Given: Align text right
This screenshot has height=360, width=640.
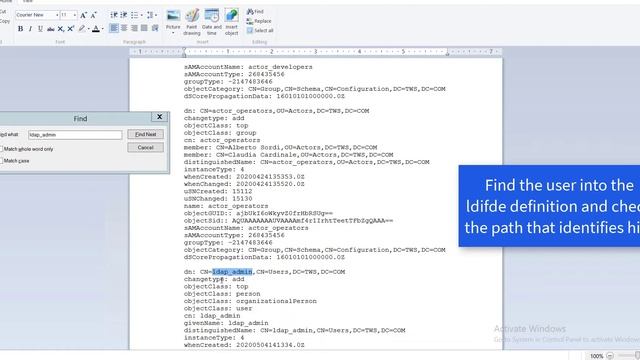Looking at the screenshot, I should click(x=134, y=28).
